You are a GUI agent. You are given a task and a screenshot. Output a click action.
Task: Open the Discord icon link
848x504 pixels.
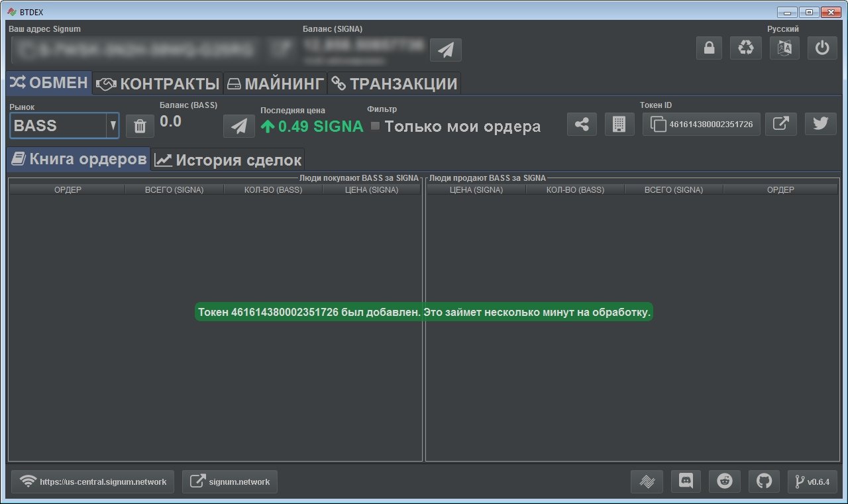click(686, 481)
